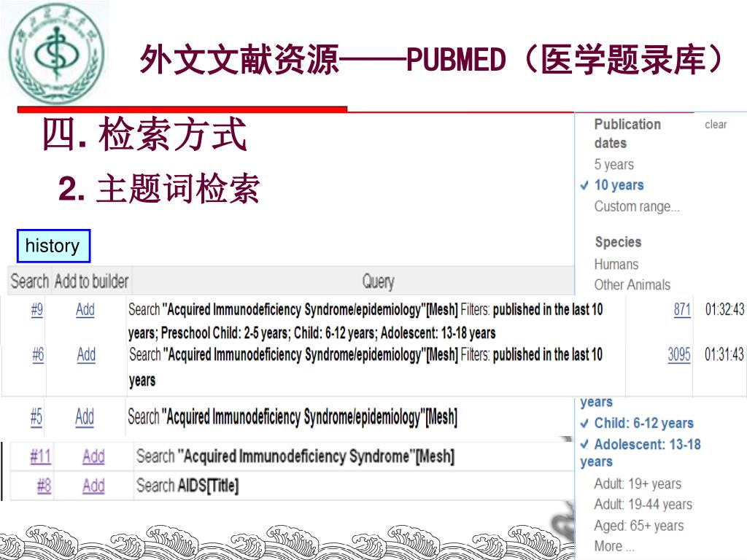
Task: Click the Species heading
Action: pyautogui.click(x=618, y=242)
